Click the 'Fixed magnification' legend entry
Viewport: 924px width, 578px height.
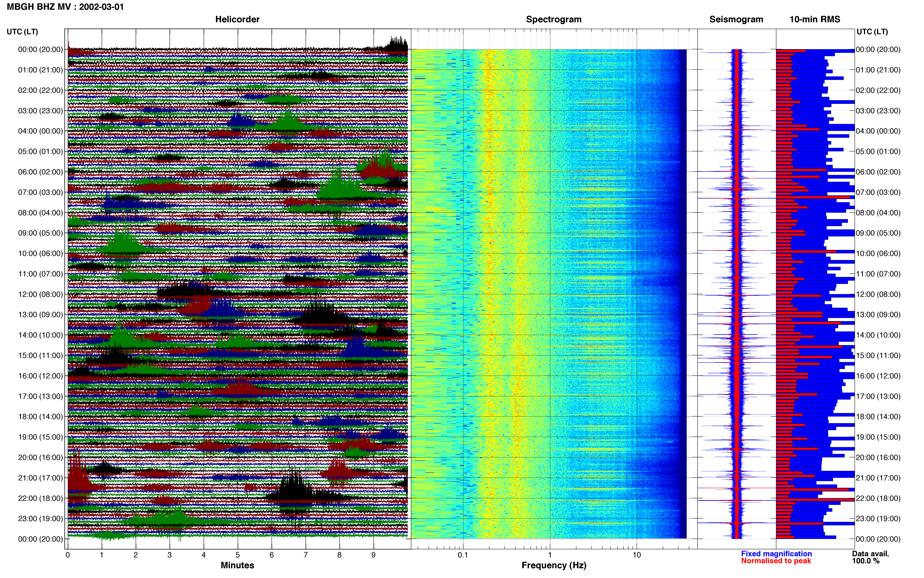click(x=776, y=554)
